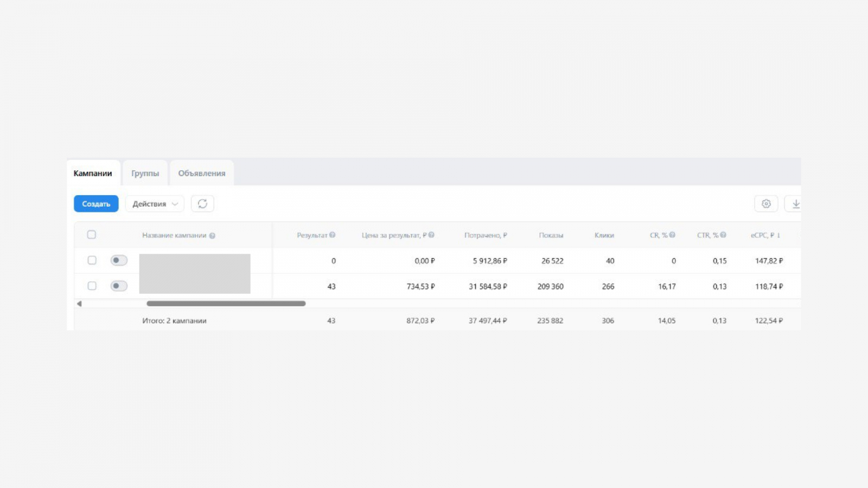The width and height of the screenshot is (868, 488).
Task: Download statistics using the download arrow icon
Action: 795,204
